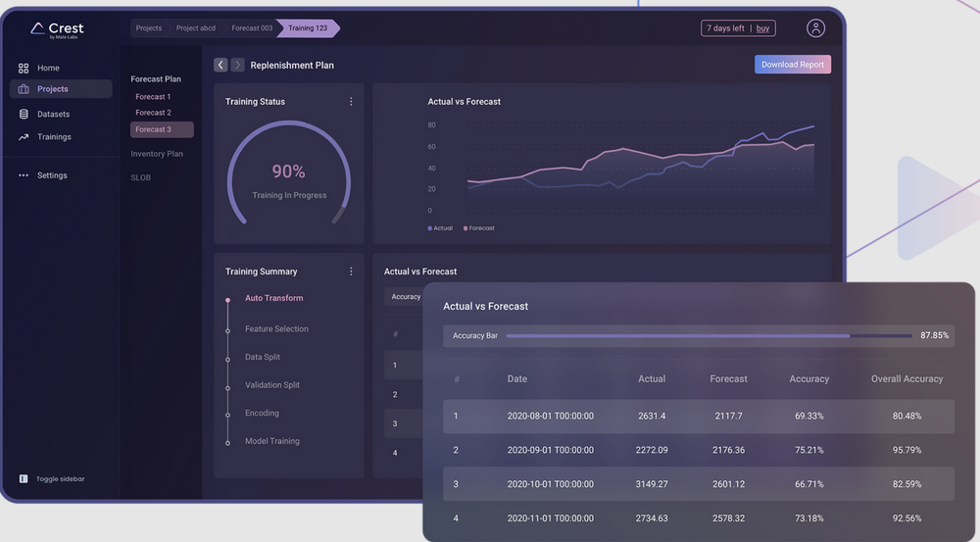Viewport: 980px width, 542px height.
Task: Click the Training In Progress label
Action: pos(289,196)
